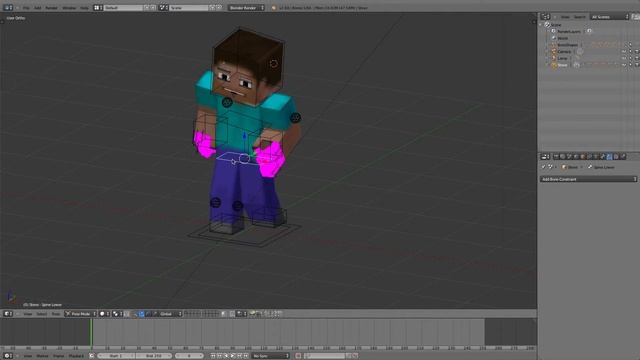
Task: Click the current frame number field
Action: [x=189, y=356]
